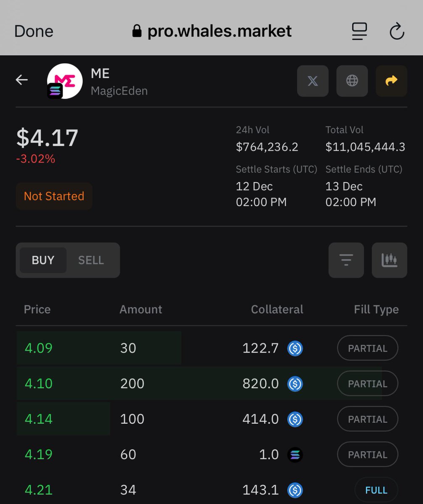Open the website globe button
Image resolution: width=423 pixels, height=504 pixels.
coord(352,81)
